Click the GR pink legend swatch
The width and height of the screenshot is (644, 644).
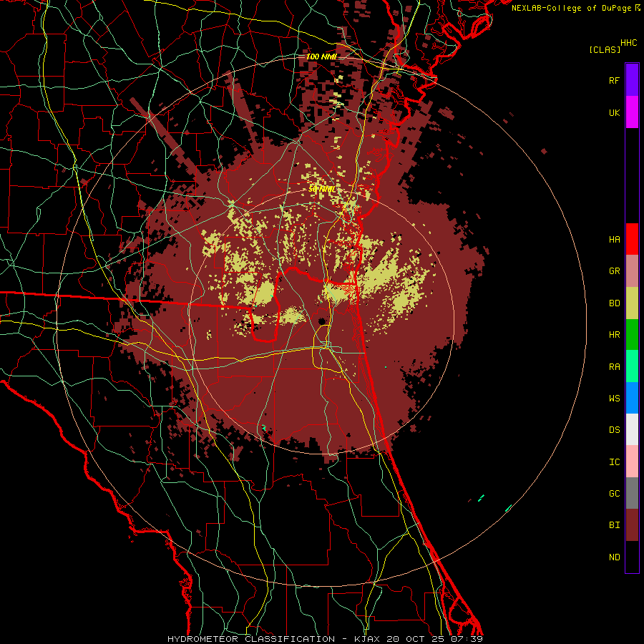pyautogui.click(x=632, y=271)
